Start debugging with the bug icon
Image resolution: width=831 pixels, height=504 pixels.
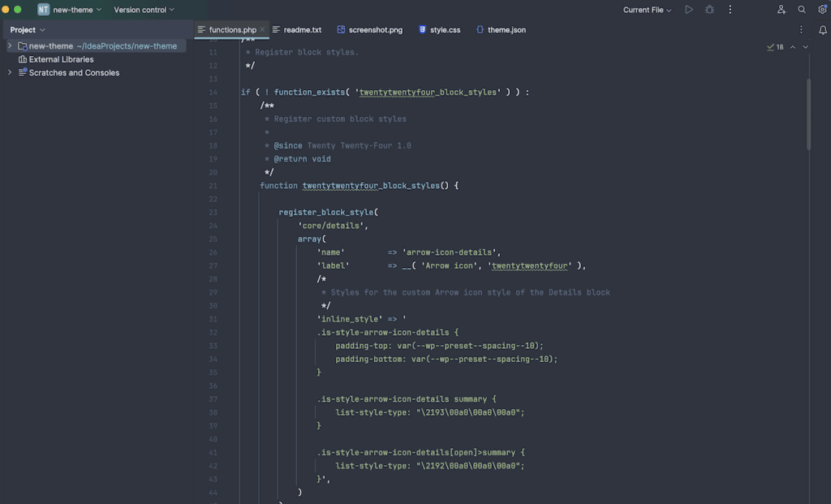tap(709, 10)
